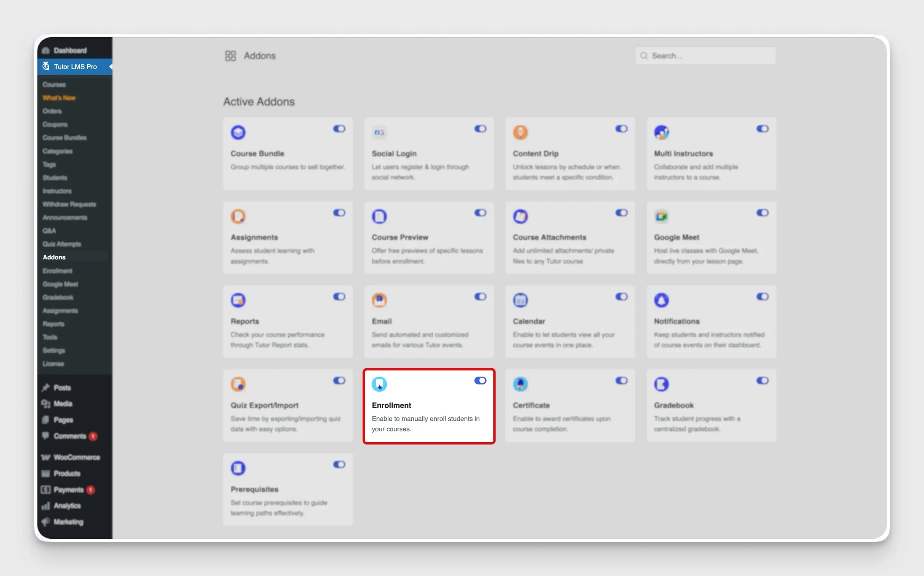Viewport: 924px width, 576px height.
Task: Click the Content Drip addon icon
Action: [x=520, y=133]
